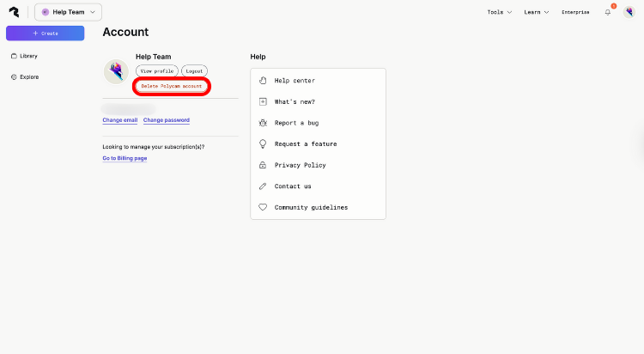Viewport: 644px width, 354px height.
Task: Click the Change email link
Action: pos(119,120)
